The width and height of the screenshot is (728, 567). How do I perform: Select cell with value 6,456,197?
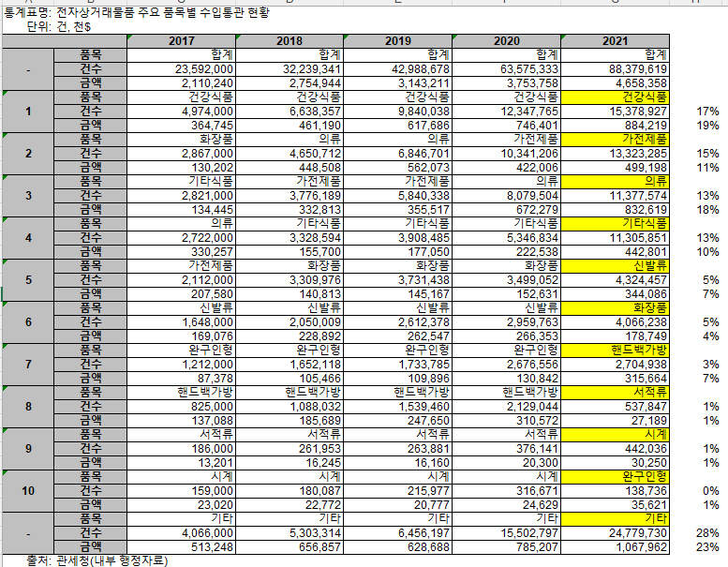click(x=398, y=532)
